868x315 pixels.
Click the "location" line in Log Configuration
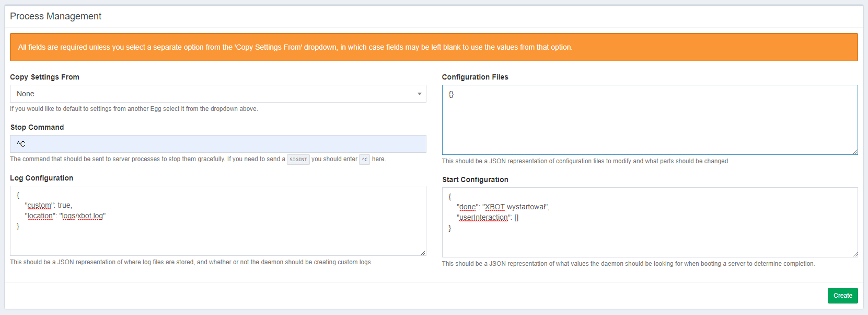[65, 216]
